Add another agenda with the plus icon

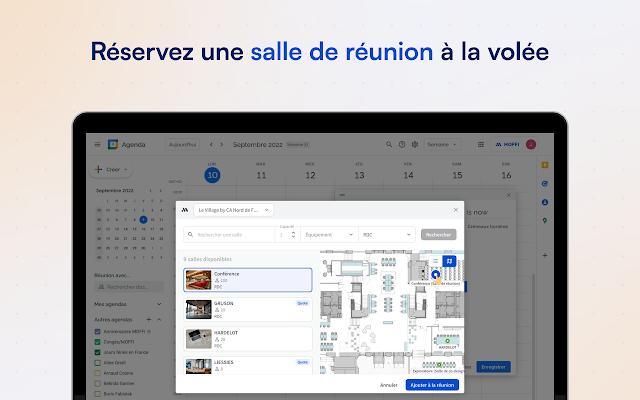tap(149, 320)
